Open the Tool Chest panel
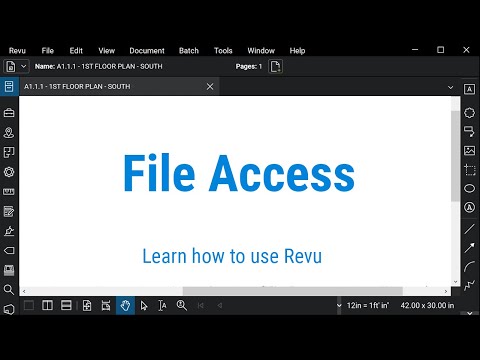This screenshot has height=360, width=480. [9, 113]
